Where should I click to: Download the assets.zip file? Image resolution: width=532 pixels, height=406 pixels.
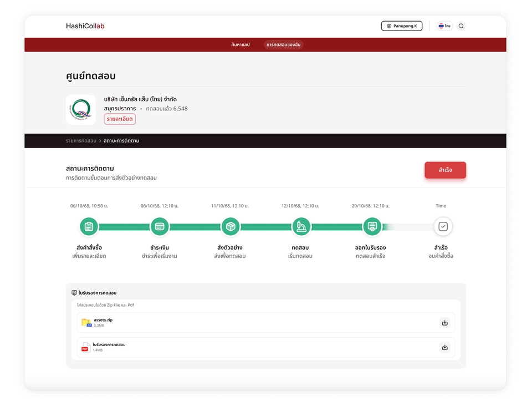(x=444, y=323)
